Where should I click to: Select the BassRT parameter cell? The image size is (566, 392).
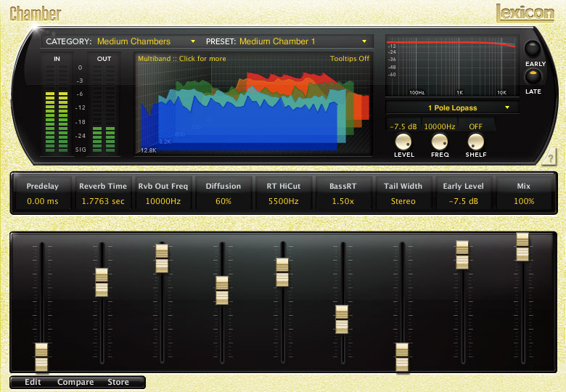coord(343,194)
